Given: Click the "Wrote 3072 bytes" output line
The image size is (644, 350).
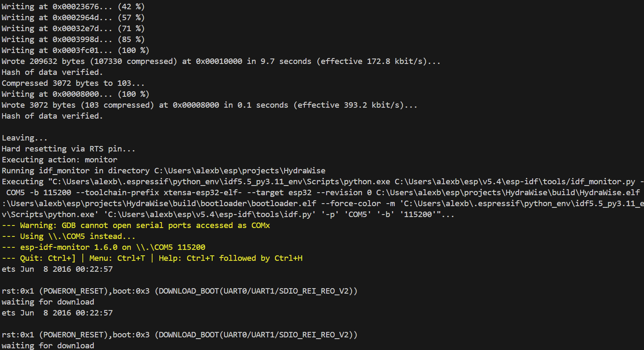Looking at the screenshot, I should pyautogui.click(x=209, y=105).
